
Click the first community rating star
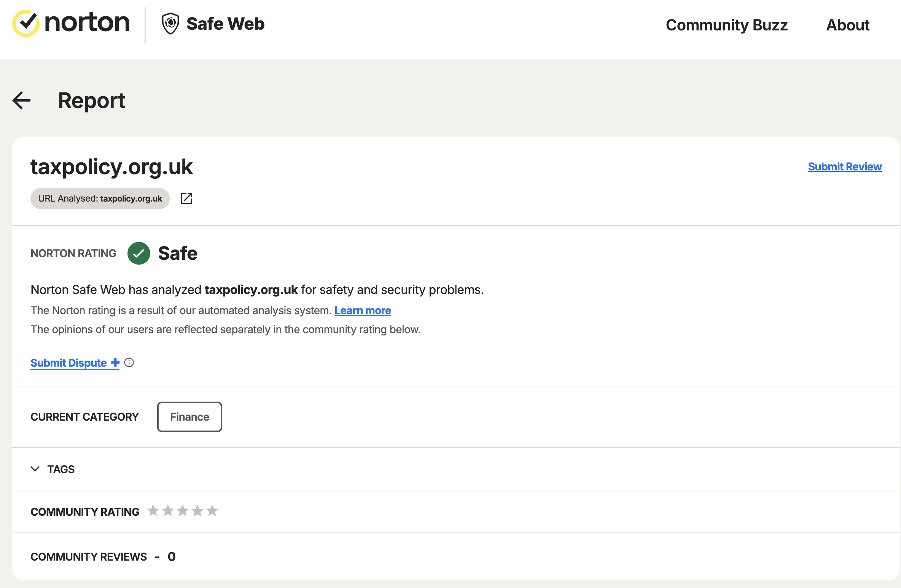click(x=153, y=510)
